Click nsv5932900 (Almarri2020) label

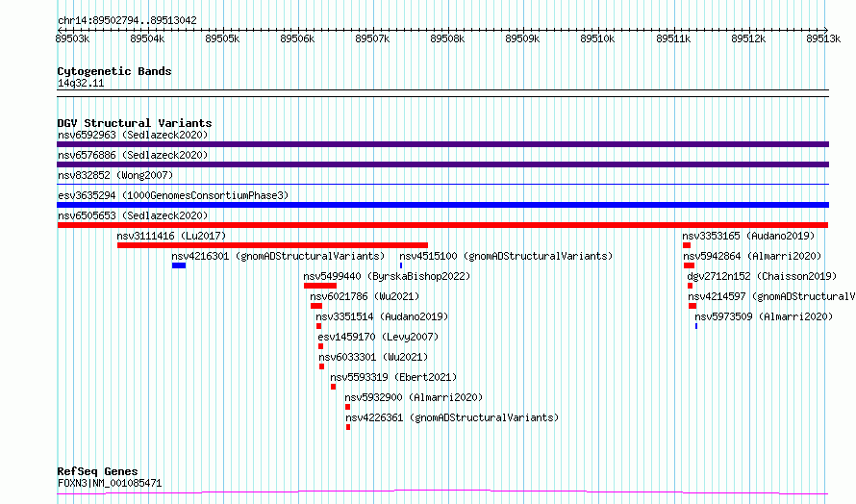point(414,397)
